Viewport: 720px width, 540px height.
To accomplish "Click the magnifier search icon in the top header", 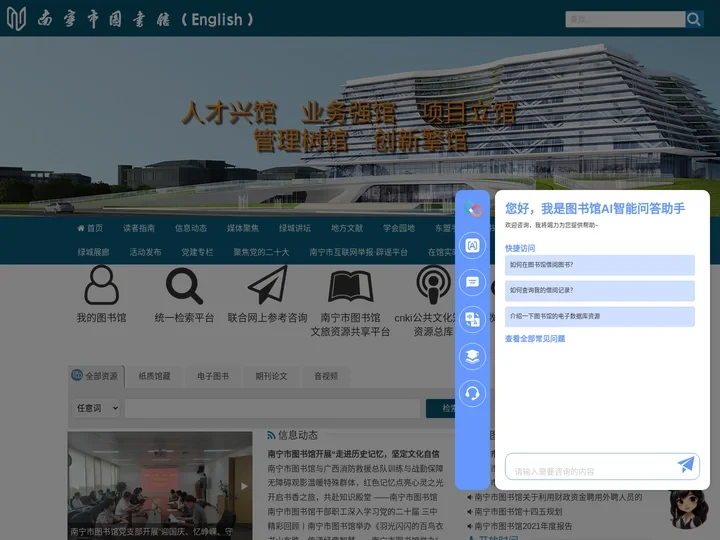I will [694, 19].
